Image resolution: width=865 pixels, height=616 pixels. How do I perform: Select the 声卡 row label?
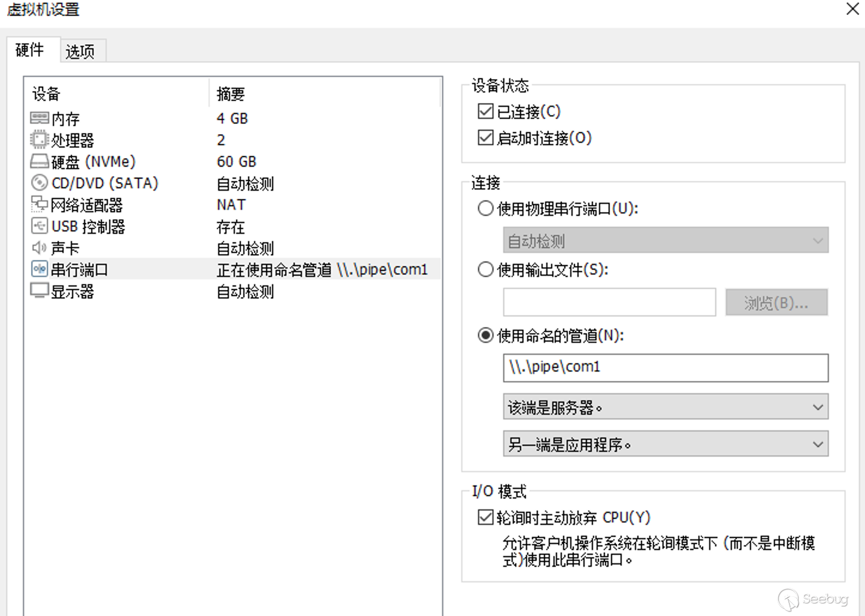coord(65,248)
